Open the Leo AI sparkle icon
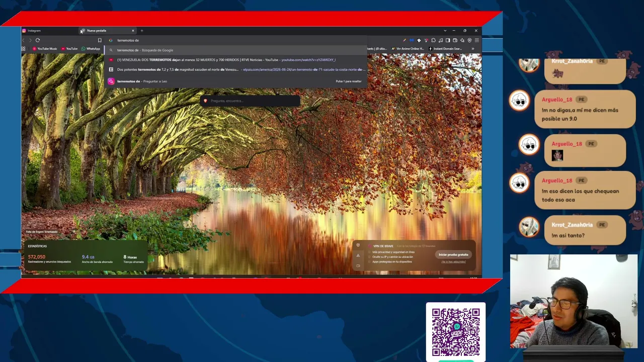Viewport: 644px width, 362px height. tap(462, 40)
